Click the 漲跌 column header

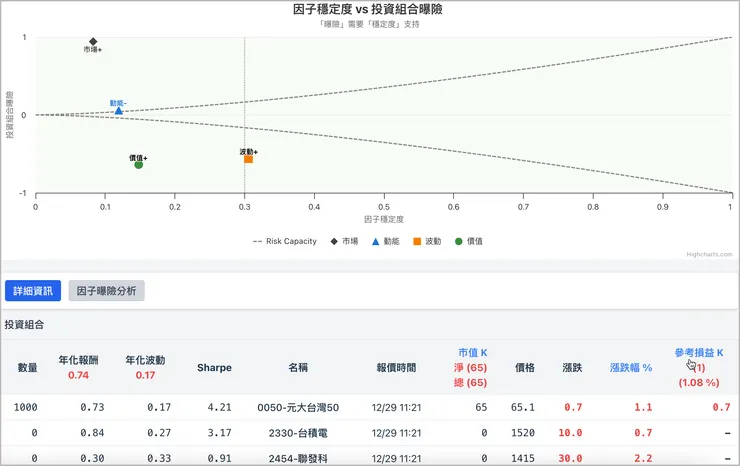(x=572, y=367)
